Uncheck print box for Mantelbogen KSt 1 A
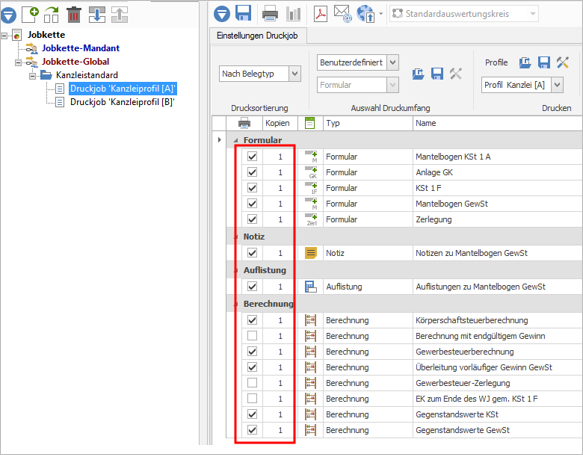Screen dimensions: 583x455 (x=252, y=156)
